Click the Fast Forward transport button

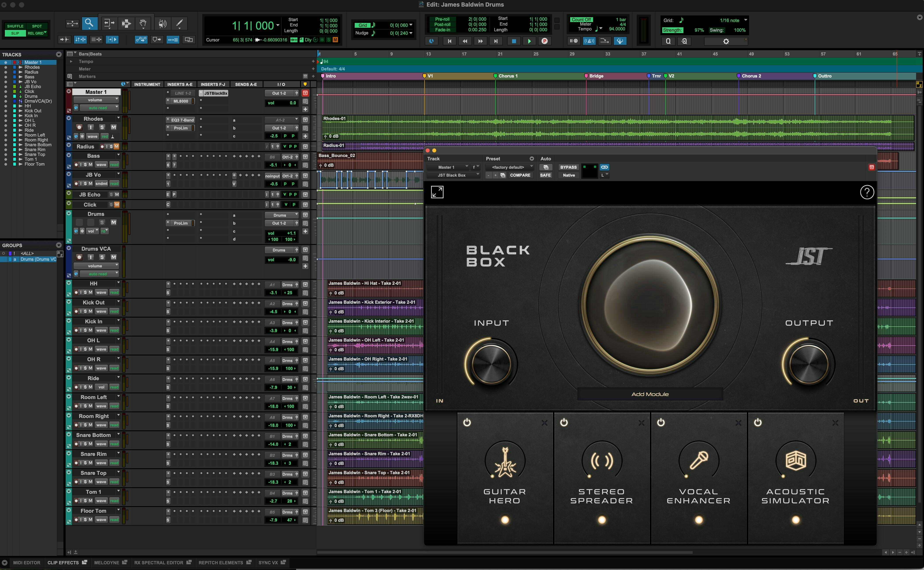tap(480, 41)
